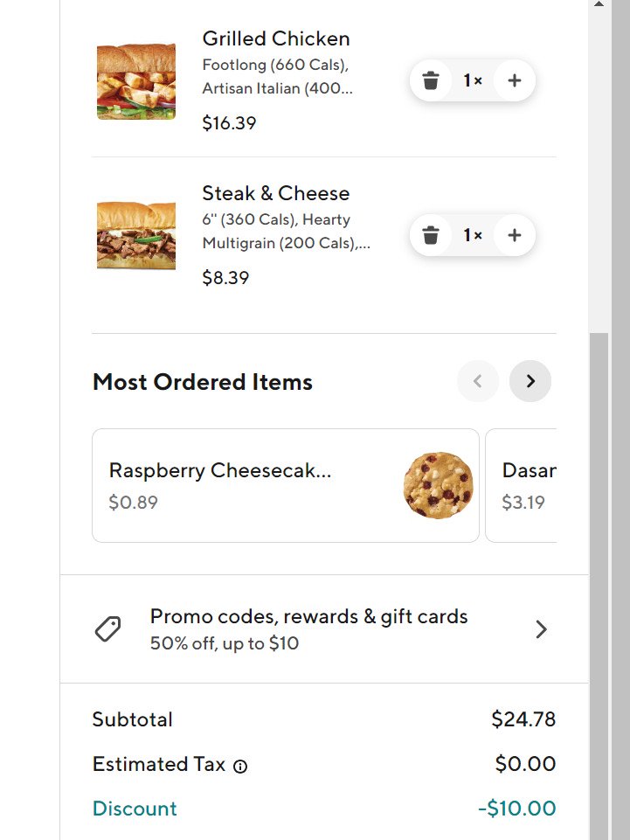
Task: Click Steak & Cheese quantity 1× label
Action: (473, 235)
